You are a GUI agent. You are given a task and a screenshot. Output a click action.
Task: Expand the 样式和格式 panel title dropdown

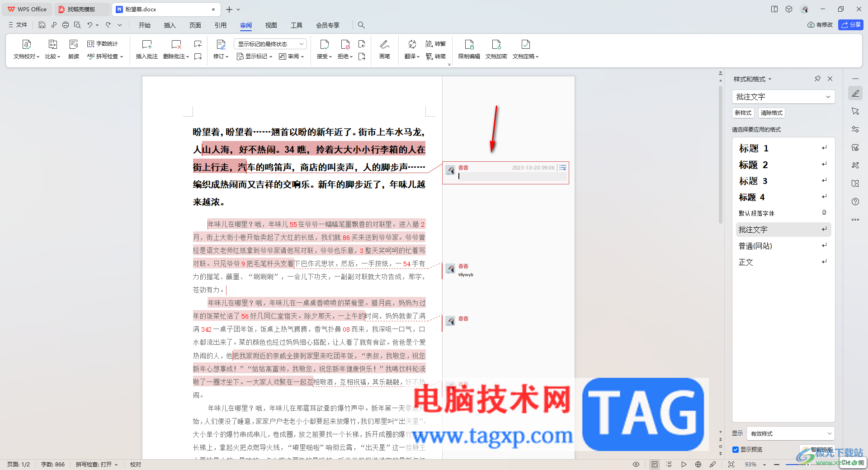[770, 79]
